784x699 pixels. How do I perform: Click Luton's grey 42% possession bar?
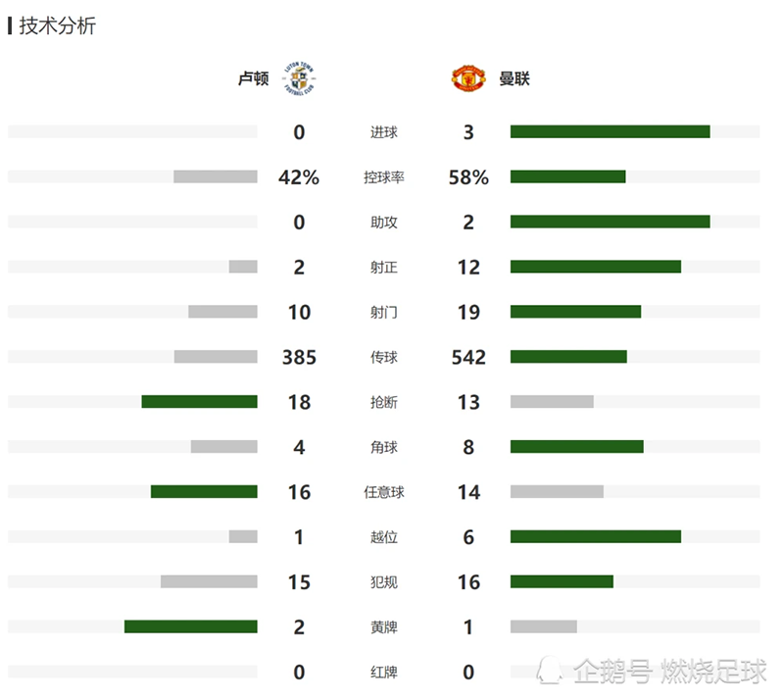(216, 176)
